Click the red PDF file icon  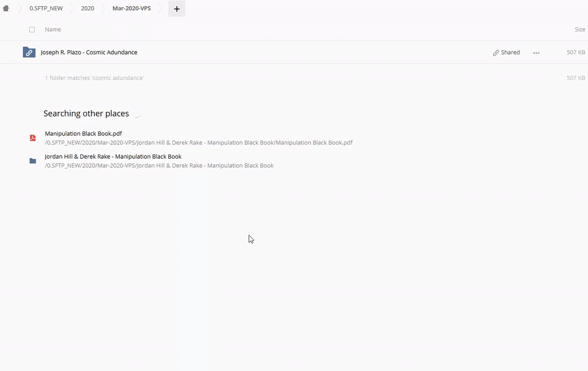tap(32, 138)
